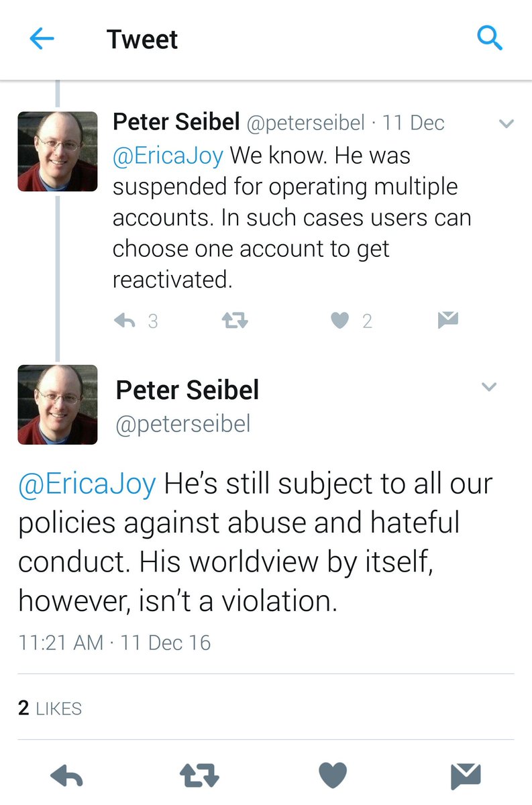Screen dimensions: 532x805
Task: Select the Peter Seibel name on first tweet
Action: 176,122
